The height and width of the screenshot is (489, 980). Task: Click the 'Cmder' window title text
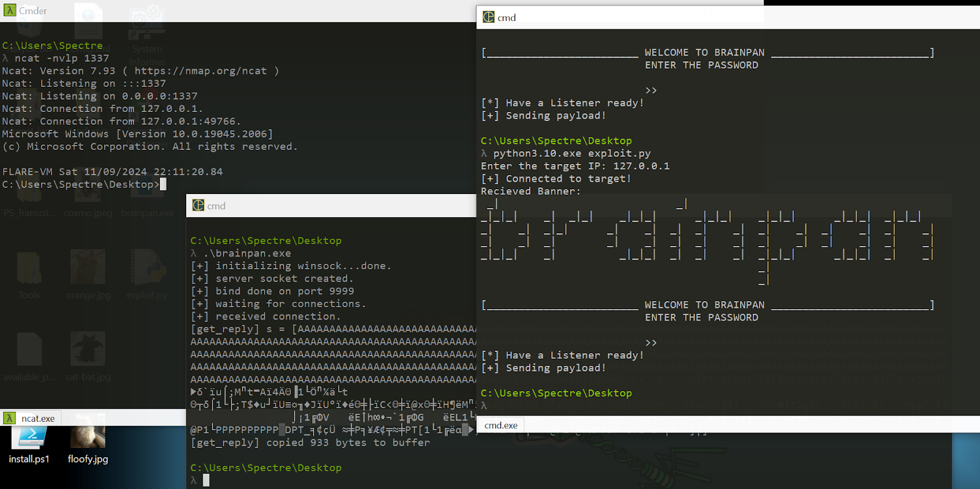(x=33, y=10)
